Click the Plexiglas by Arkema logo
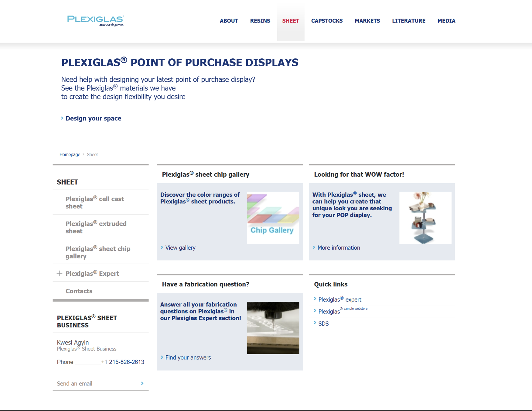The image size is (532, 411). 95,21
